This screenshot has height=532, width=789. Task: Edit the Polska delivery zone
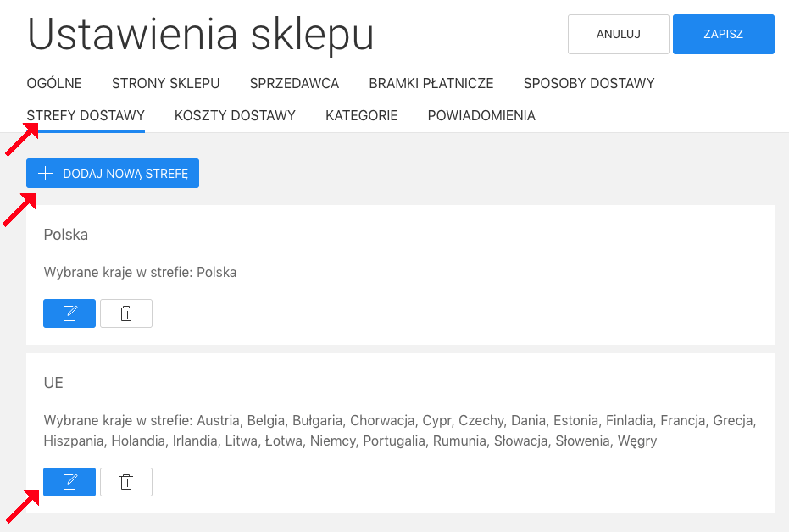69,313
